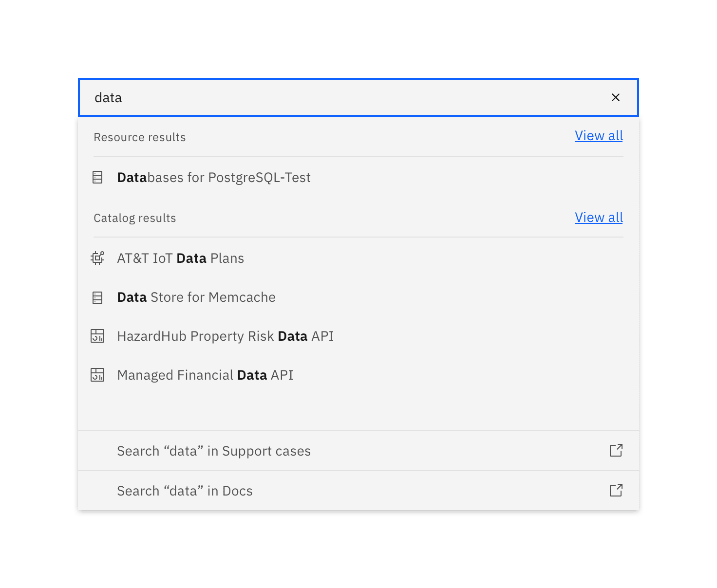Click inside the search input field
The width and height of the screenshot is (717, 588).
pos(292,97)
